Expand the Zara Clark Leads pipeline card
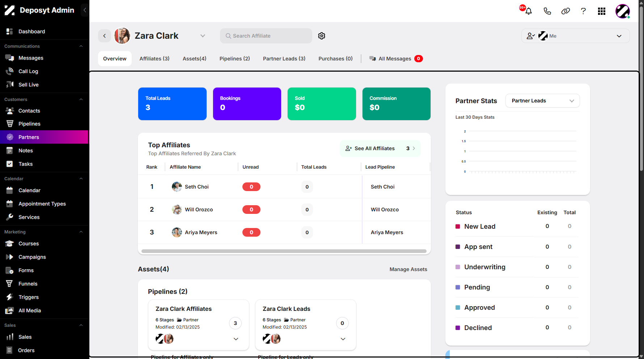 (x=343, y=339)
